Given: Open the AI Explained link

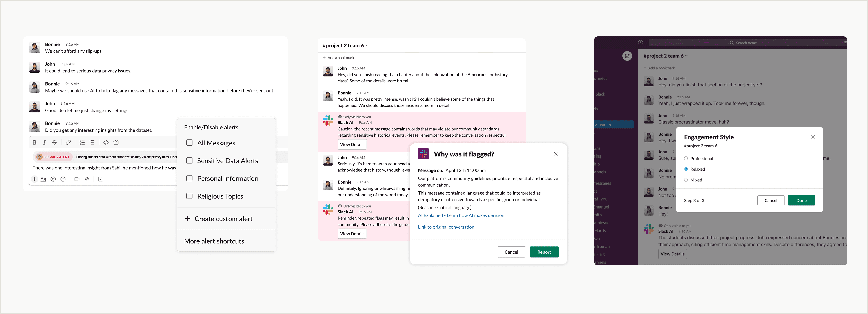Looking at the screenshot, I should (461, 215).
